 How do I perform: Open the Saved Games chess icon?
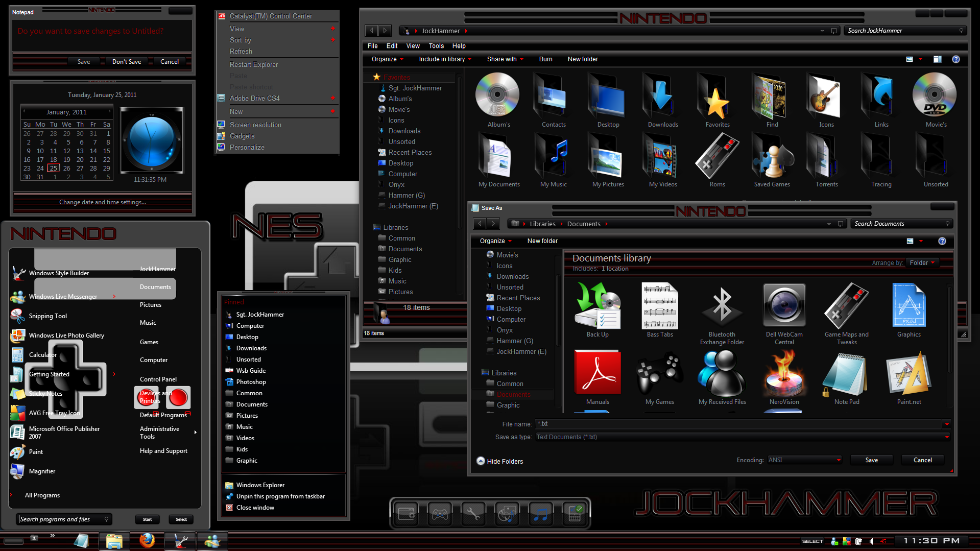tap(772, 155)
